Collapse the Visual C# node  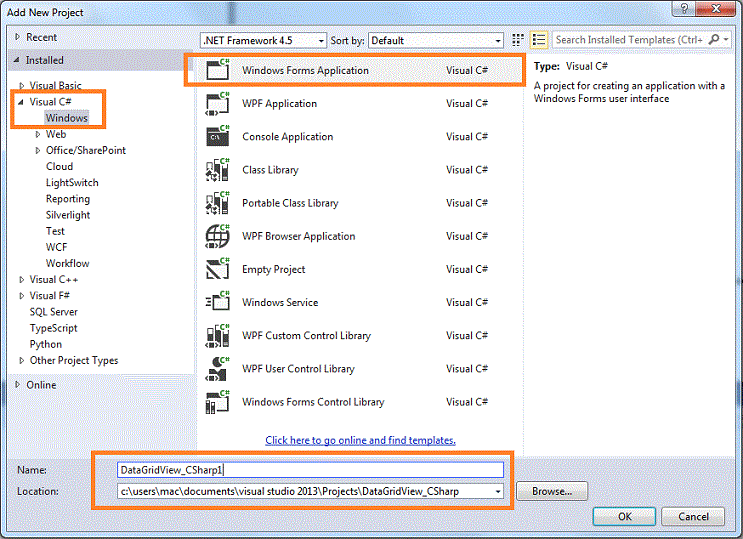pyautogui.click(x=21, y=101)
